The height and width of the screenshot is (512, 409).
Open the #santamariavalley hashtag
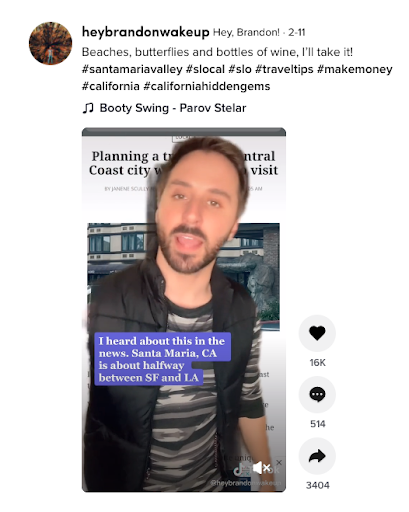[132, 69]
